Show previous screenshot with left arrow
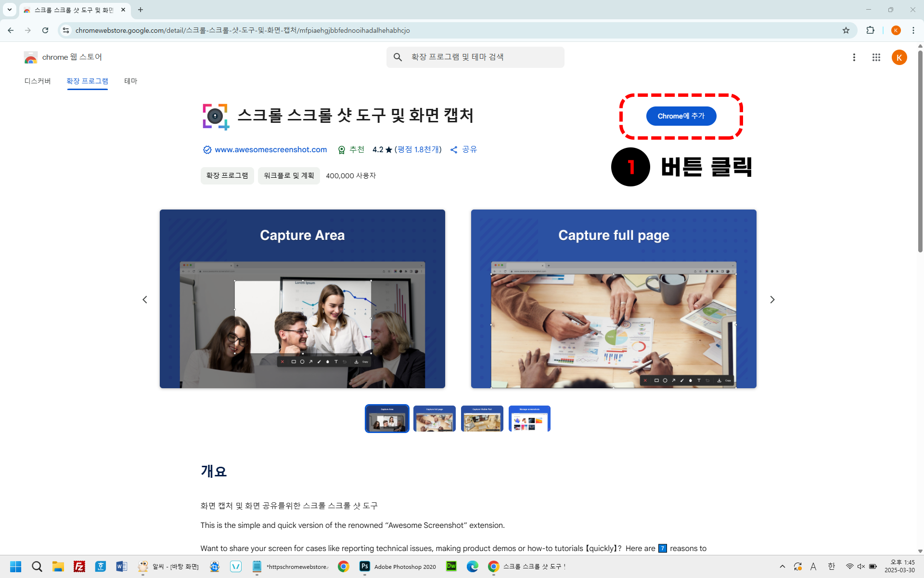 coord(145,300)
